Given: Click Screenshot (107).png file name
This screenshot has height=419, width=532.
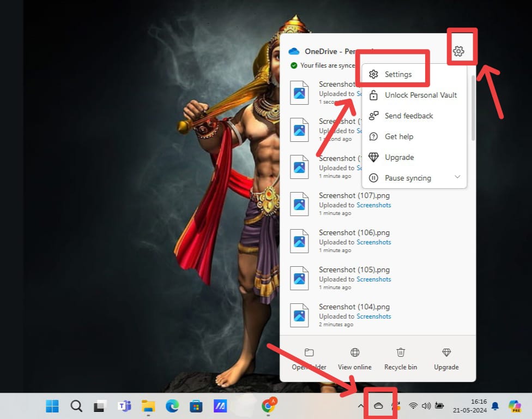Looking at the screenshot, I should tap(354, 195).
